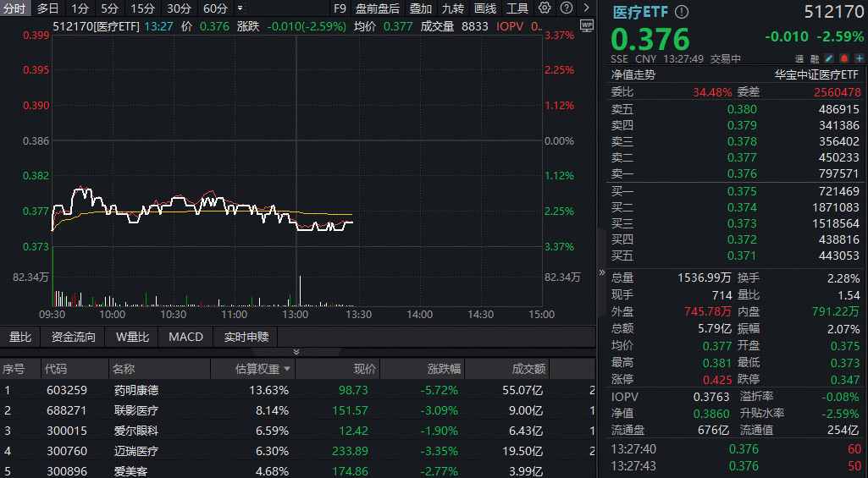The image size is (868, 478).
Task: Open the 资金流向 tab
Action: [x=74, y=337]
